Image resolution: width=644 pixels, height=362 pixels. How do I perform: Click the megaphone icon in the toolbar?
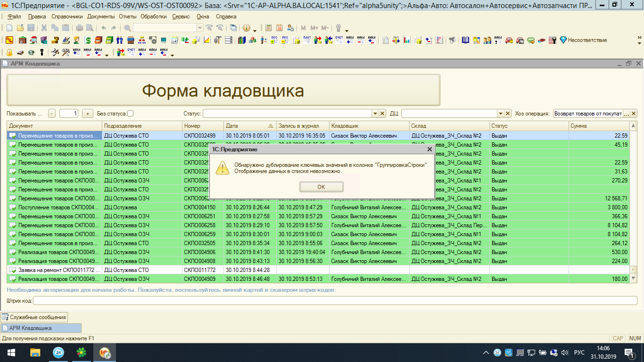pos(452,41)
